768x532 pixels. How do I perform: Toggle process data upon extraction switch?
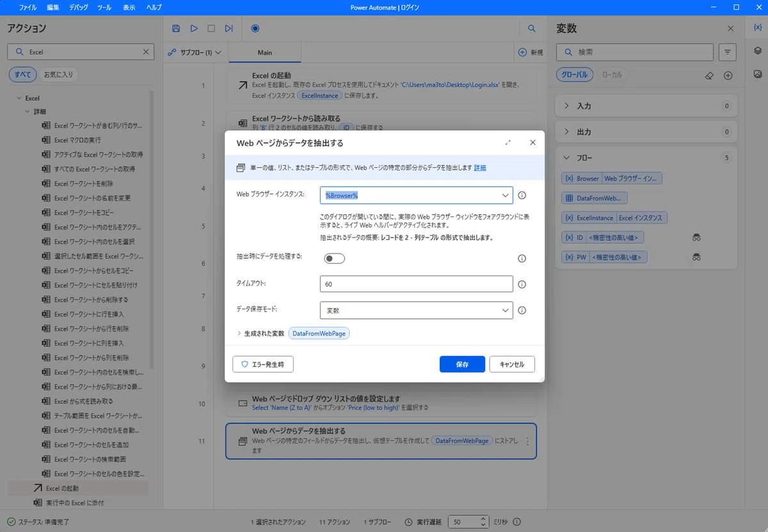[335, 259]
